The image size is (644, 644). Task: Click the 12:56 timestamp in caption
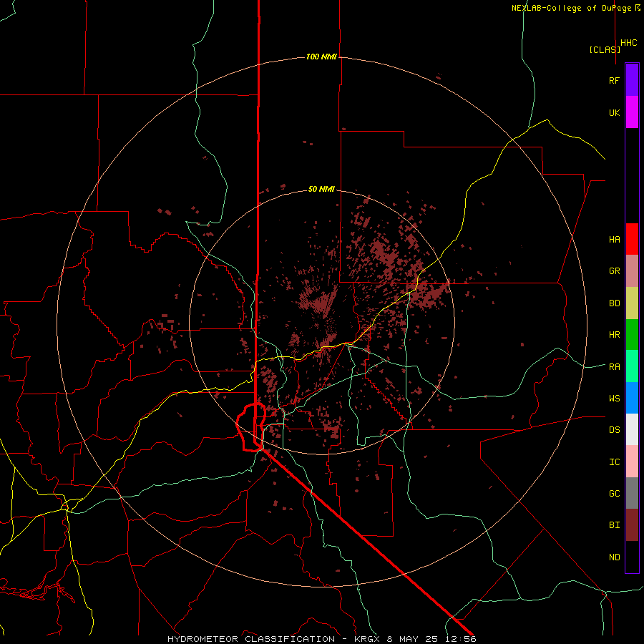[459, 639]
